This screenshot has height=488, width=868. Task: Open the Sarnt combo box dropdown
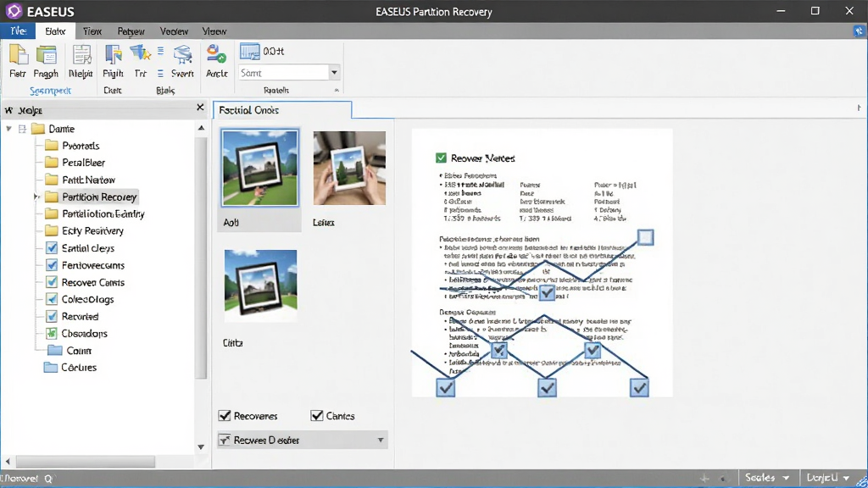334,73
